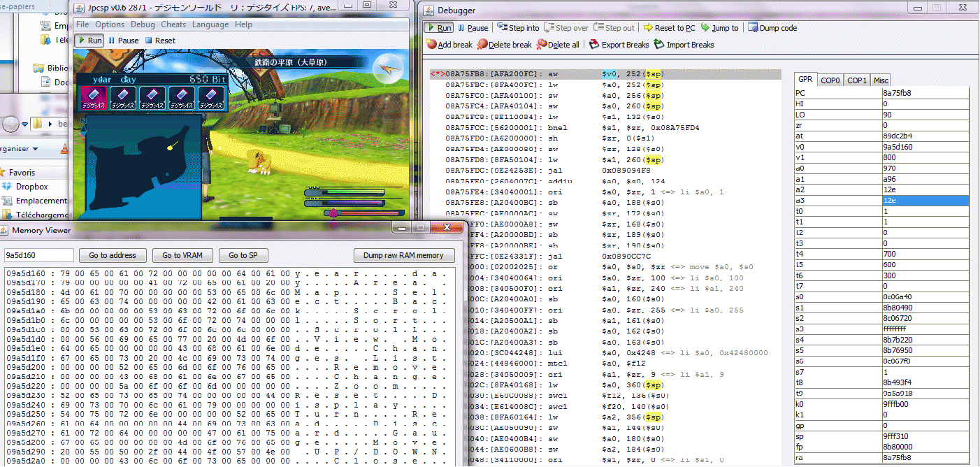Switch to the COP0 register tab
The image size is (980, 467).
830,80
